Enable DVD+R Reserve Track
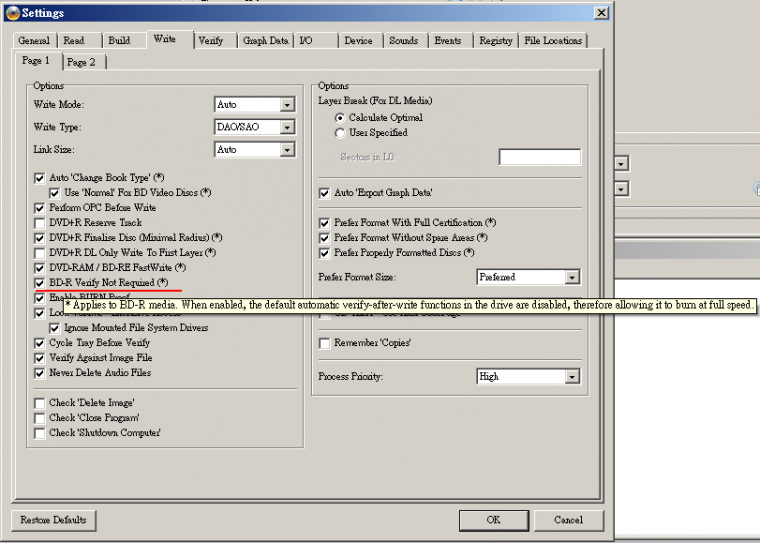 pos(40,223)
